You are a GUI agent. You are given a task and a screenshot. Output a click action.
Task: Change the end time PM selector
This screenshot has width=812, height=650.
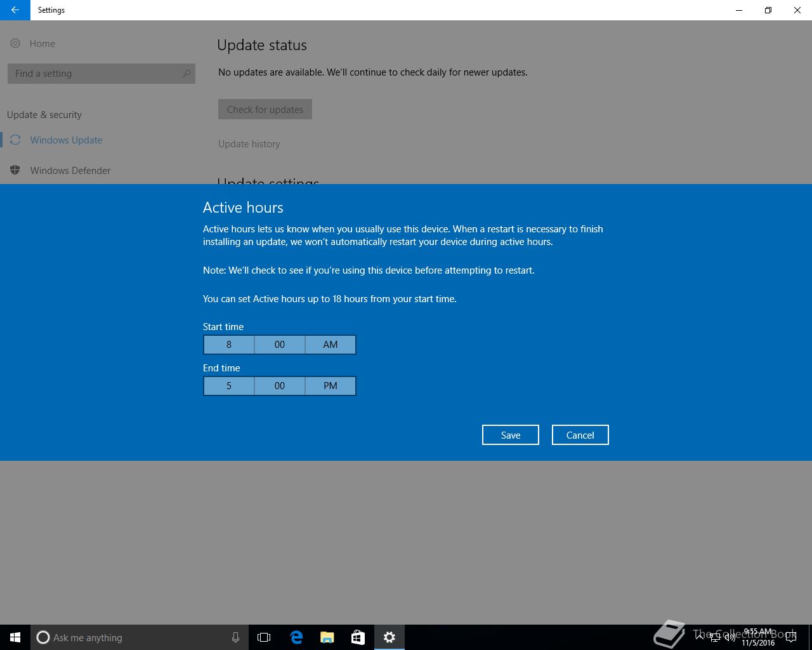tap(331, 386)
